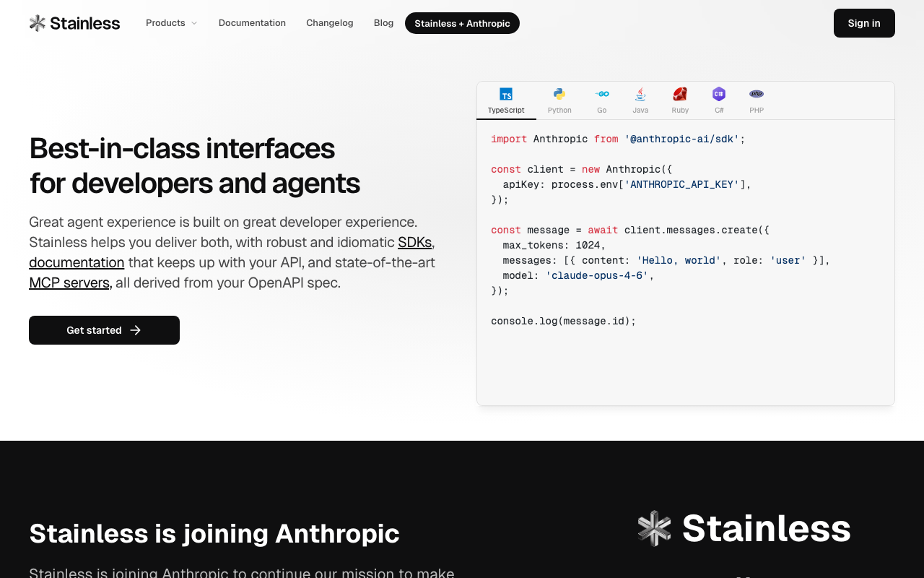Viewport: 924px width, 578px height.
Task: Click the 'Hello, world' string in code
Action: (x=679, y=260)
